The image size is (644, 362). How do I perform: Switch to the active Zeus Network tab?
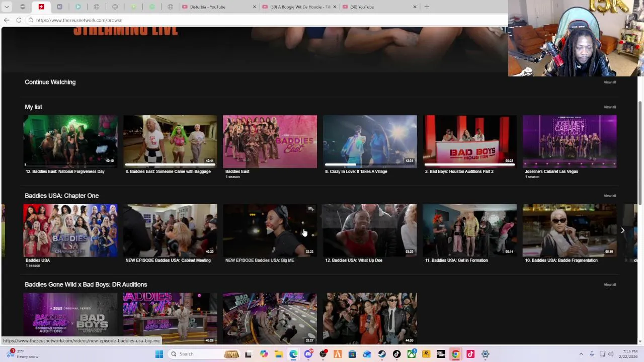point(41,7)
